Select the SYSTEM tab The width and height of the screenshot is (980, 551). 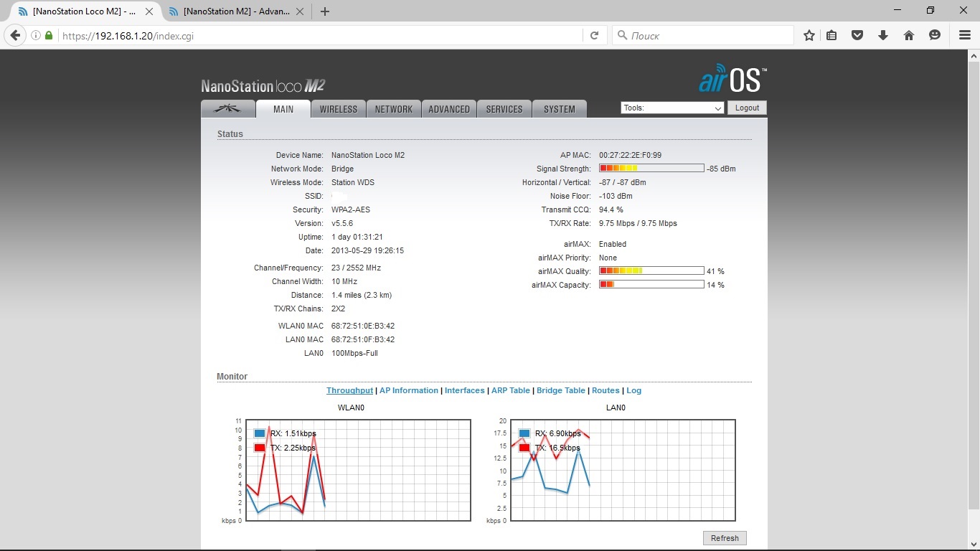pyautogui.click(x=560, y=109)
